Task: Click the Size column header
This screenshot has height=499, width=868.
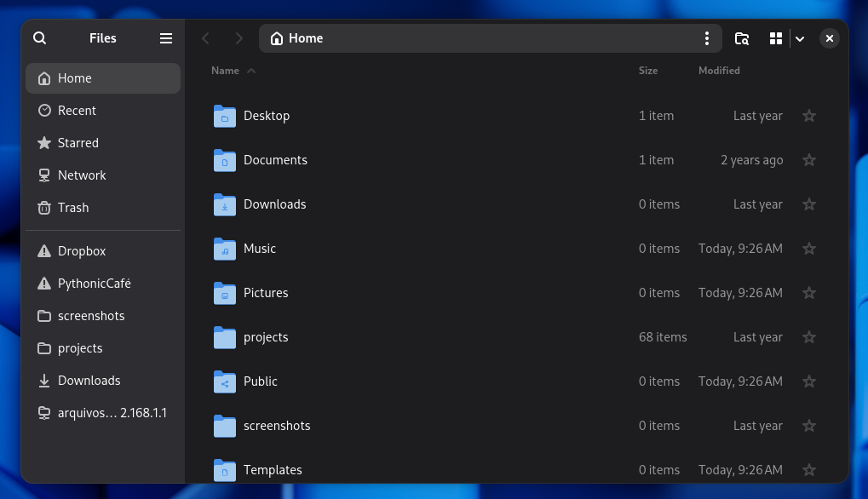Action: click(x=648, y=71)
